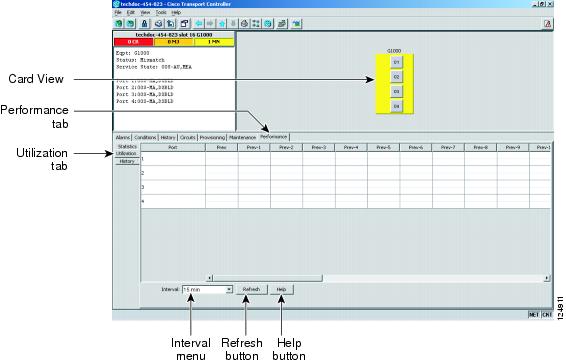Image resolution: width=566 pixels, height=364 pixels.
Task: Click the network view icon with four nodes
Action: [256, 24]
